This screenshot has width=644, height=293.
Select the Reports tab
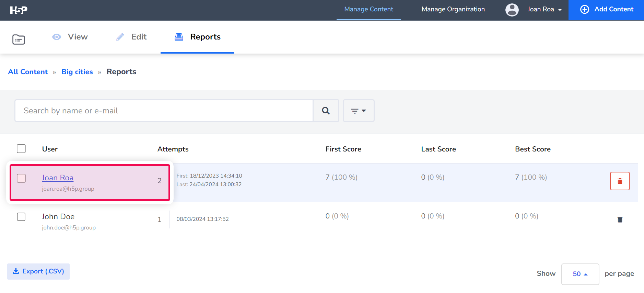click(198, 37)
